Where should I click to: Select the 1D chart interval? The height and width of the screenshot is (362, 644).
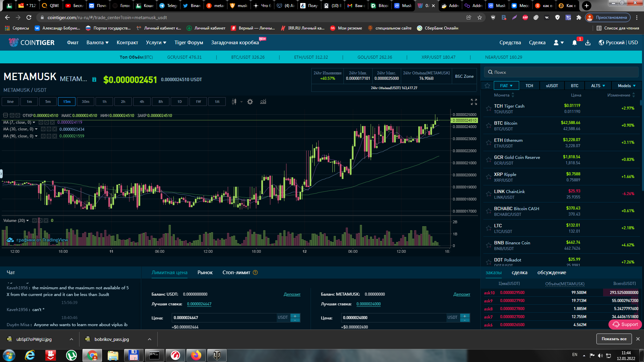179,102
